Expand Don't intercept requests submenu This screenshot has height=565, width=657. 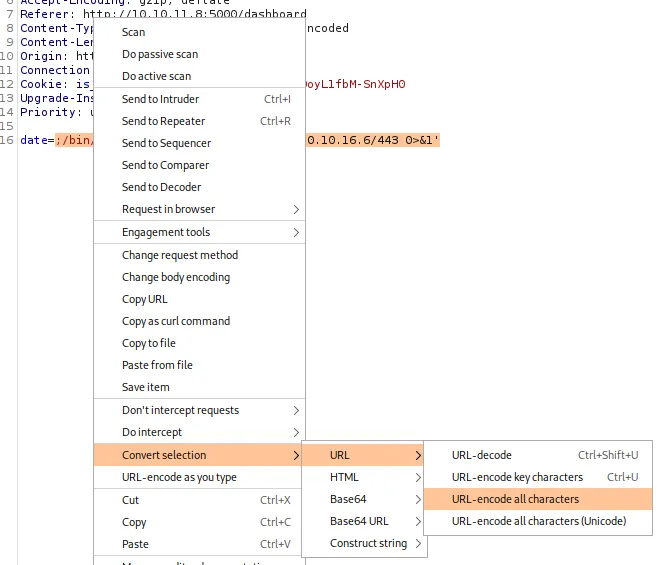point(199,410)
